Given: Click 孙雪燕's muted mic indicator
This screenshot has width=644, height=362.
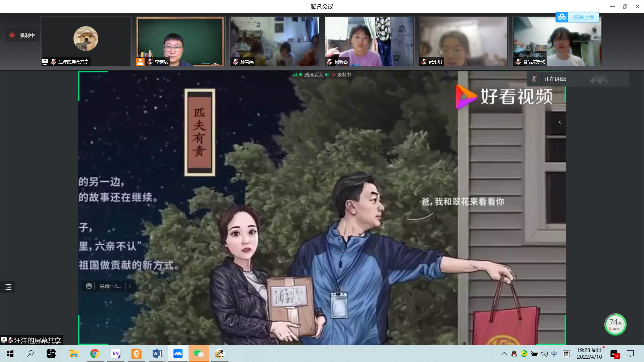Looking at the screenshot, I should 236,62.
